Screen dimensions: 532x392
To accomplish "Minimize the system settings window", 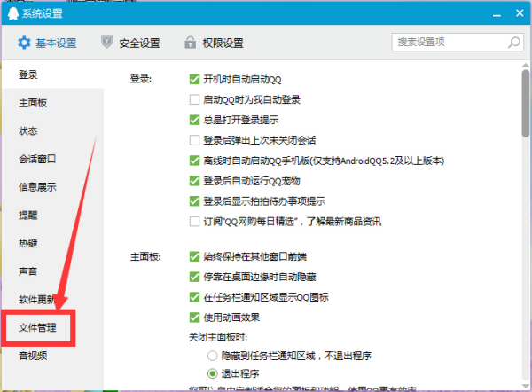I will (497, 14).
